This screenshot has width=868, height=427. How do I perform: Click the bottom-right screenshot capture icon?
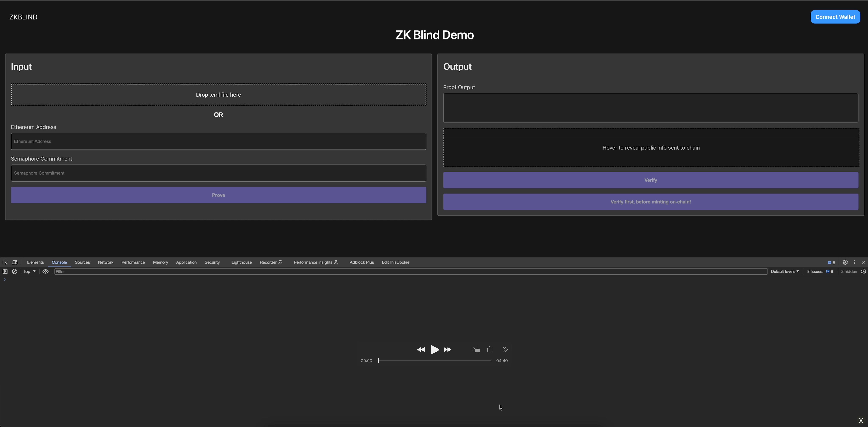pyautogui.click(x=861, y=421)
